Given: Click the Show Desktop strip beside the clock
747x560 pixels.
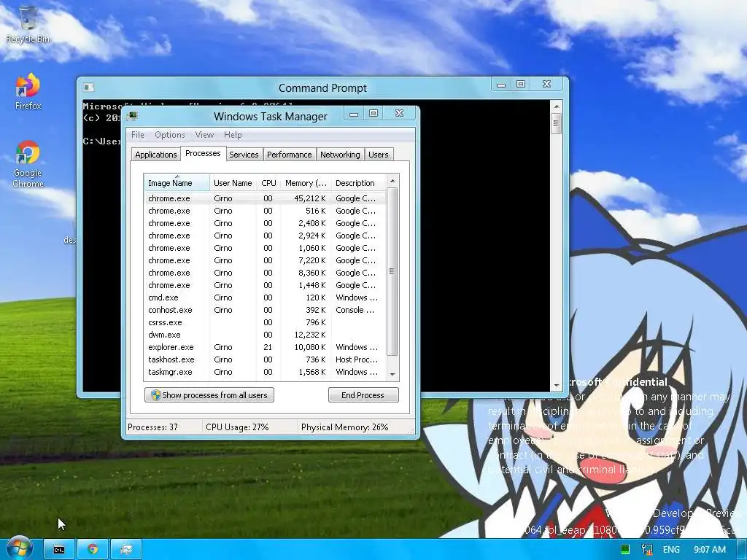Looking at the screenshot, I should point(743,550).
